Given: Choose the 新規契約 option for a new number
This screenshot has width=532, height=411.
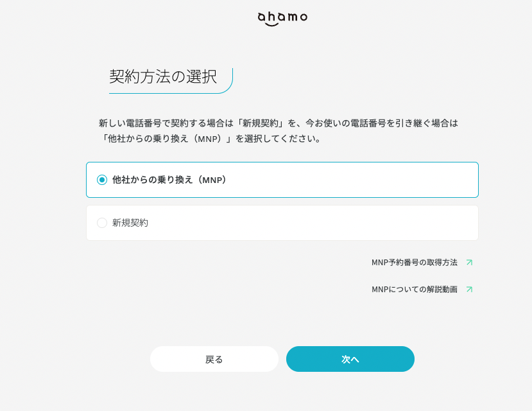Looking at the screenshot, I should point(282,222).
